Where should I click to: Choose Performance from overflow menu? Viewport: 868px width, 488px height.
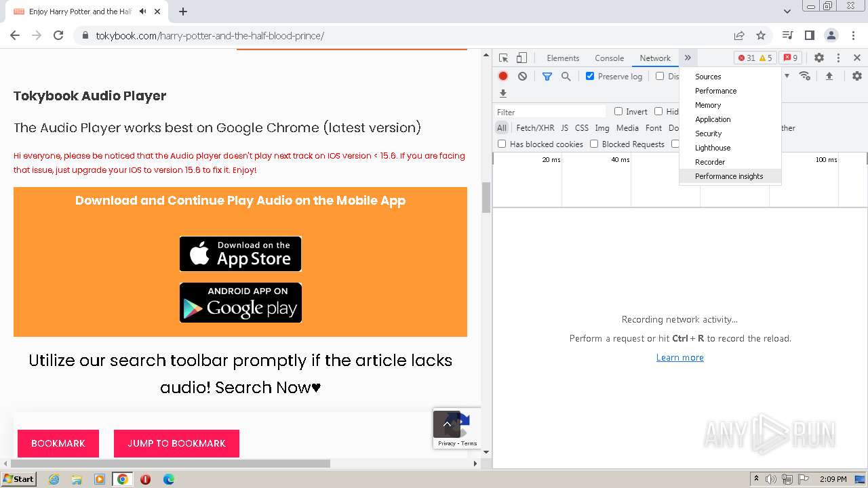point(730,91)
